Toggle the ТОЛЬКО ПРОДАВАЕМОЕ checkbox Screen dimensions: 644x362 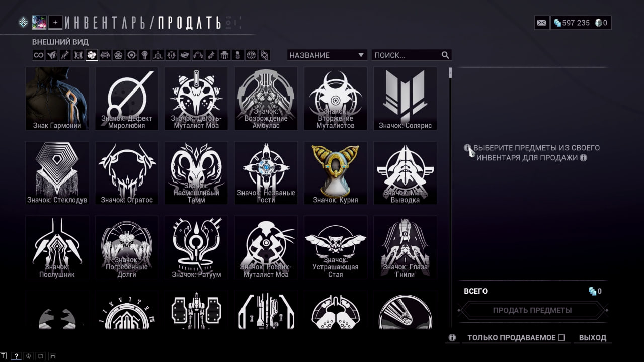click(561, 337)
